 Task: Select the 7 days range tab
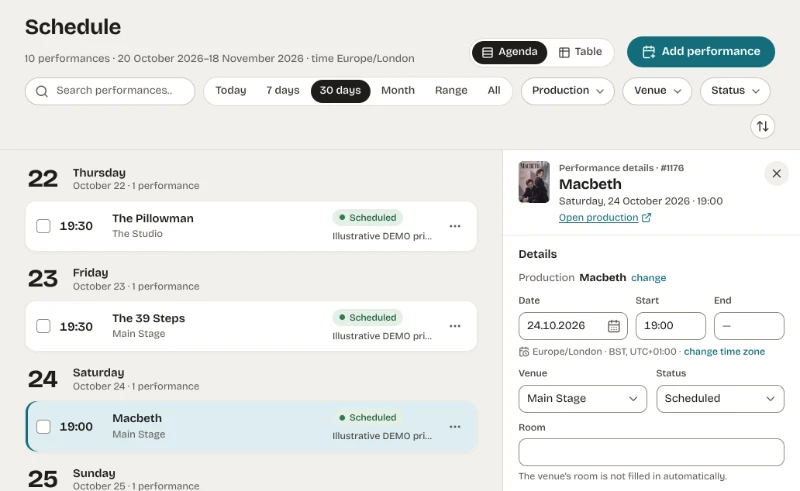click(x=283, y=91)
